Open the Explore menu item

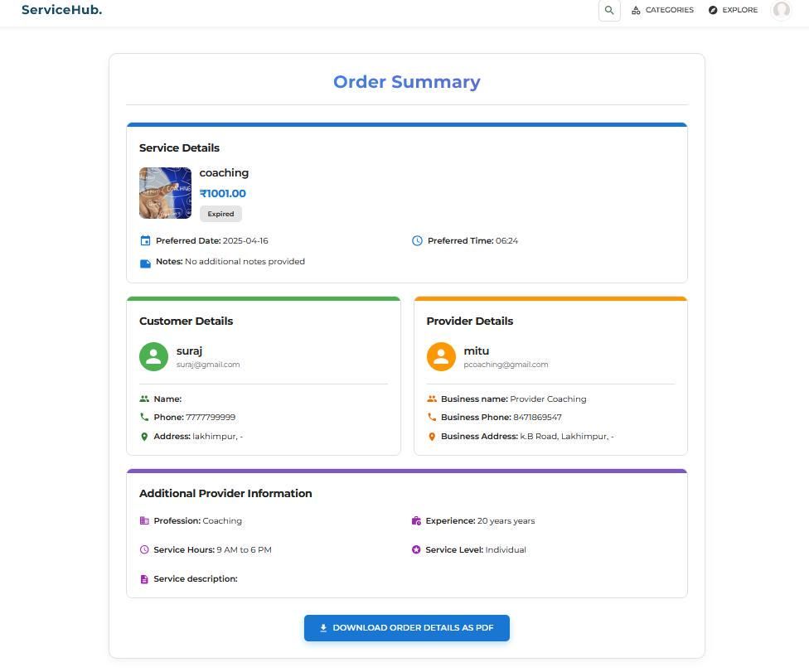tap(733, 10)
